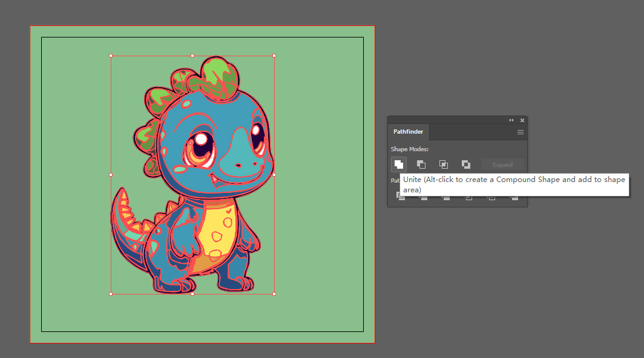The image size is (644, 358).
Task: Click the Exclude shape mode icon
Action: (466, 164)
